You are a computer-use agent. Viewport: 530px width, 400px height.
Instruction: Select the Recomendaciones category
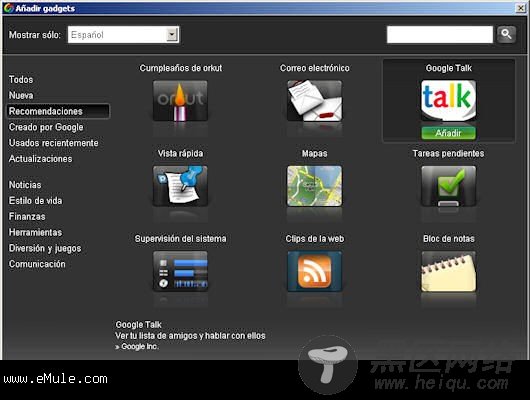pos(58,111)
